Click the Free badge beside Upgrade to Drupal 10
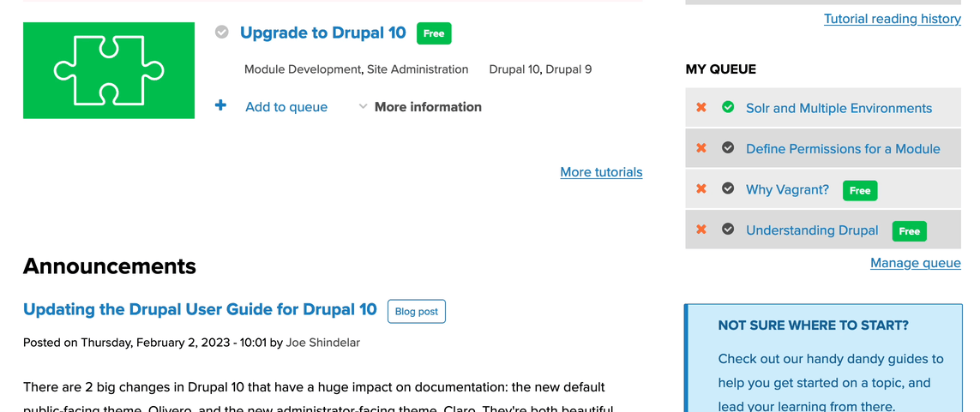This screenshot has height=412, width=980. (x=434, y=33)
